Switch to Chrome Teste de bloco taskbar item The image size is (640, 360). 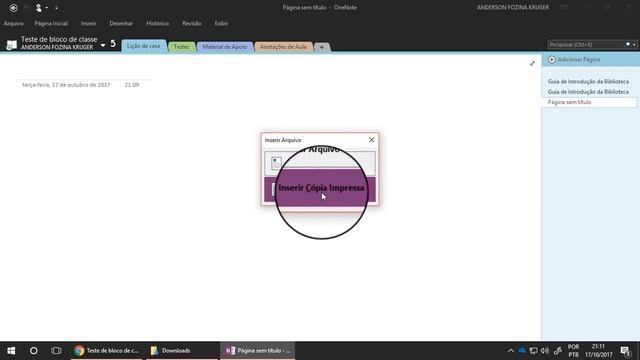[107, 351]
